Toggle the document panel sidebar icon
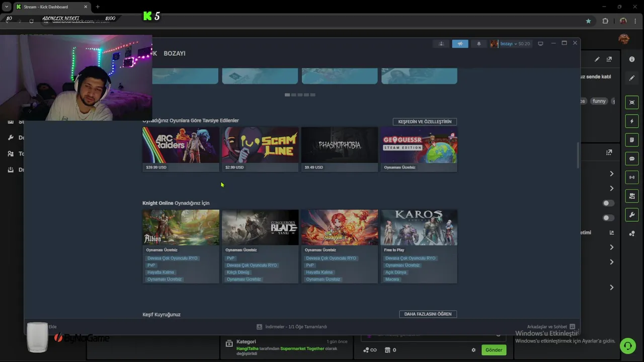Image resolution: width=644 pixels, height=362 pixels. click(632, 140)
